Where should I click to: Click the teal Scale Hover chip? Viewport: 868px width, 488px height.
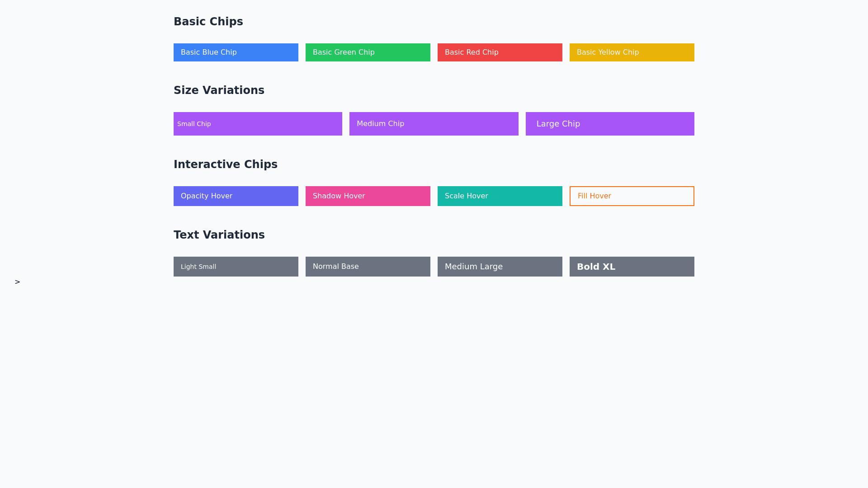[500, 196]
